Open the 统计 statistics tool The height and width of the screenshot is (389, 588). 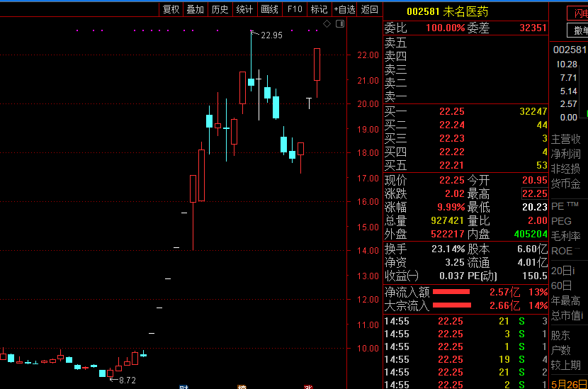pyautogui.click(x=244, y=9)
